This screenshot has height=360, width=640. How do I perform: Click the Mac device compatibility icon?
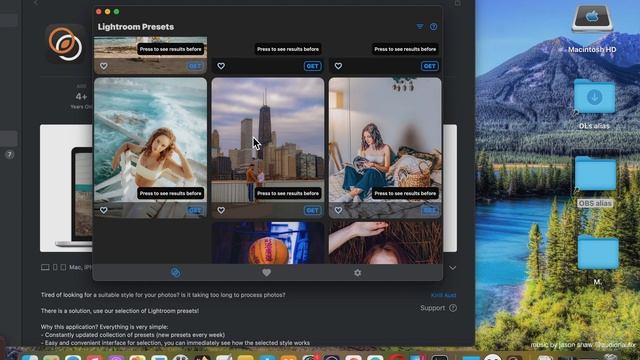45,267
